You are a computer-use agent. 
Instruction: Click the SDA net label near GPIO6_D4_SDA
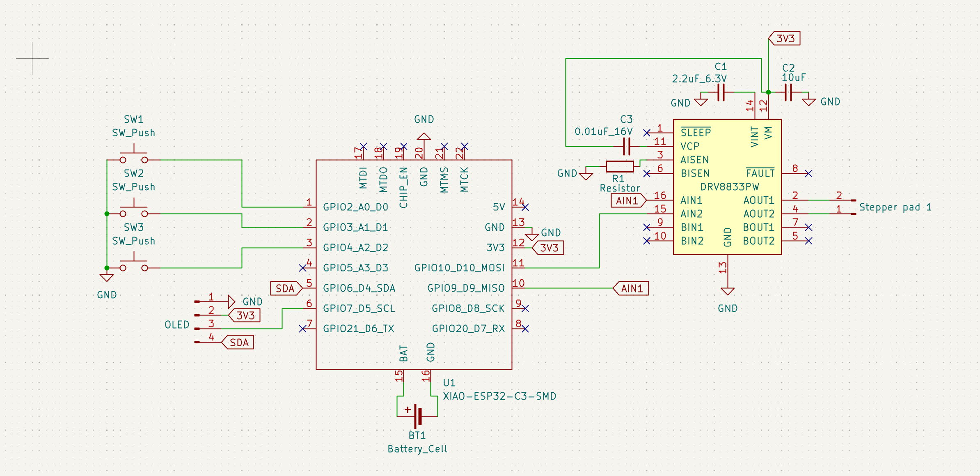pos(285,288)
